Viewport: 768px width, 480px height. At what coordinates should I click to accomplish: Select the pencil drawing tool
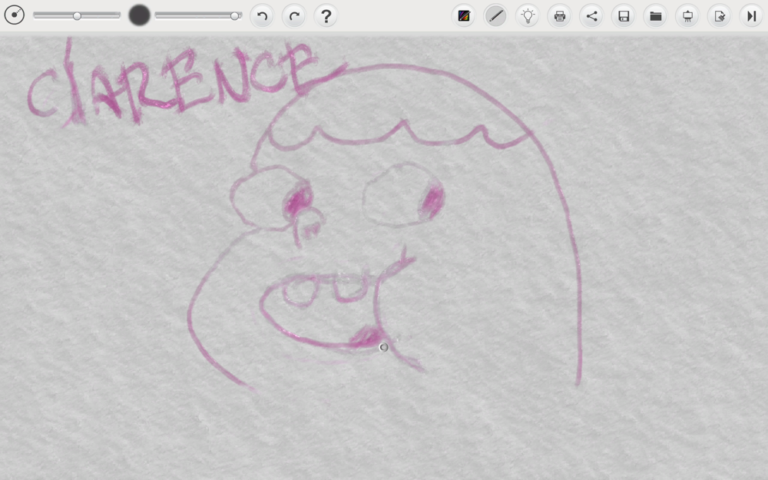496,16
